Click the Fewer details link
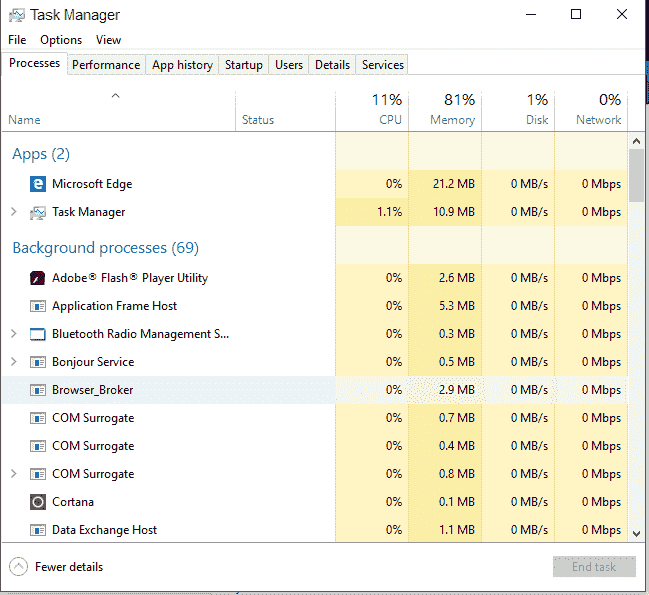This screenshot has width=649, height=595. 69,567
